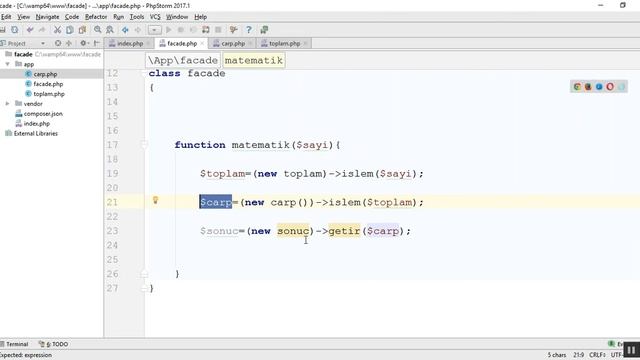
Task: Open the VCS menu
Action: tap(155, 17)
